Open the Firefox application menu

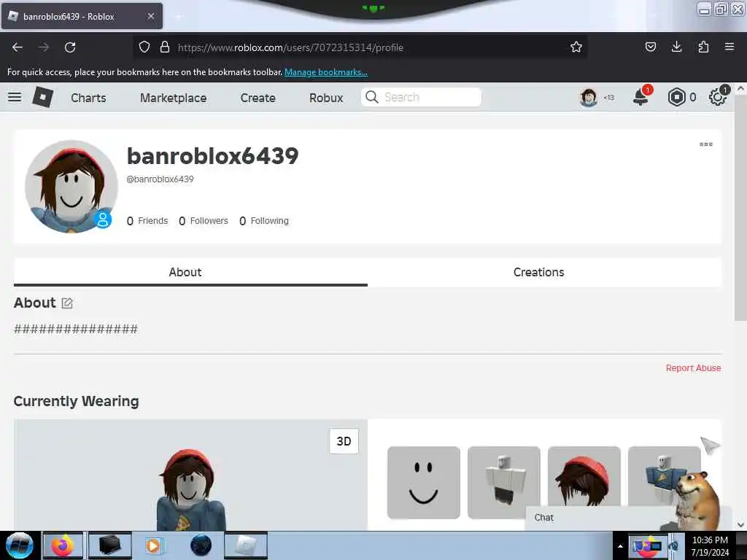tap(729, 47)
